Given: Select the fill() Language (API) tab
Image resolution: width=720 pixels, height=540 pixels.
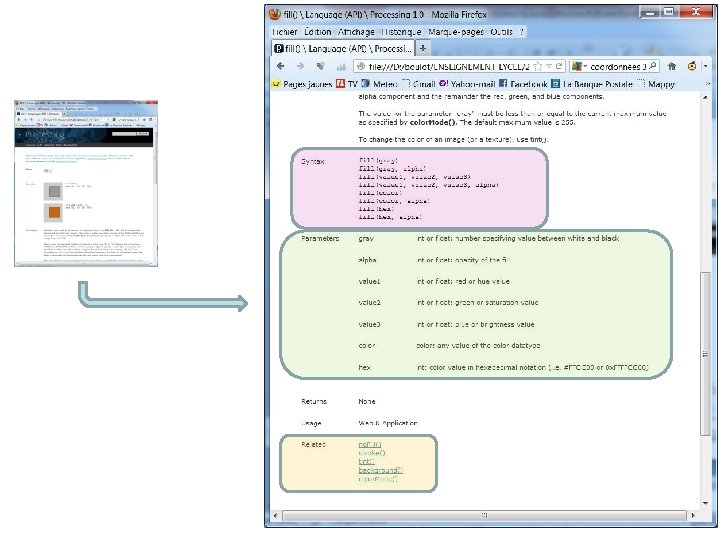Looking at the screenshot, I should click(x=343, y=48).
